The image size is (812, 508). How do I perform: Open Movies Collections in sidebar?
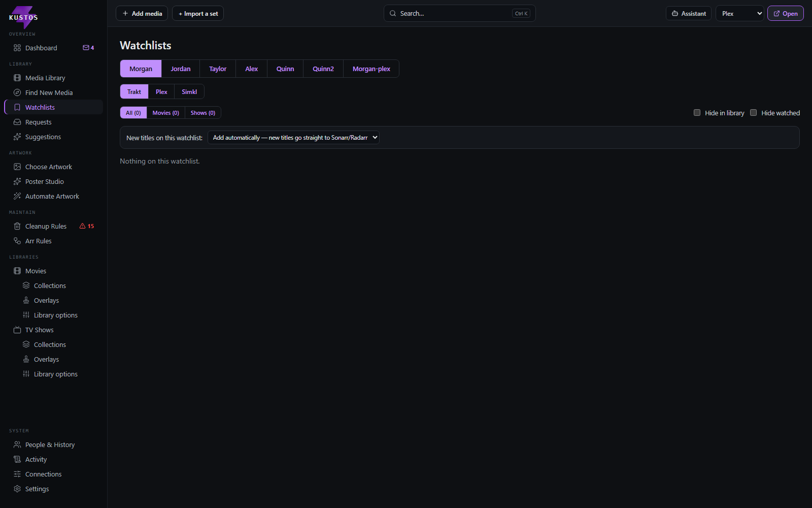tap(50, 285)
